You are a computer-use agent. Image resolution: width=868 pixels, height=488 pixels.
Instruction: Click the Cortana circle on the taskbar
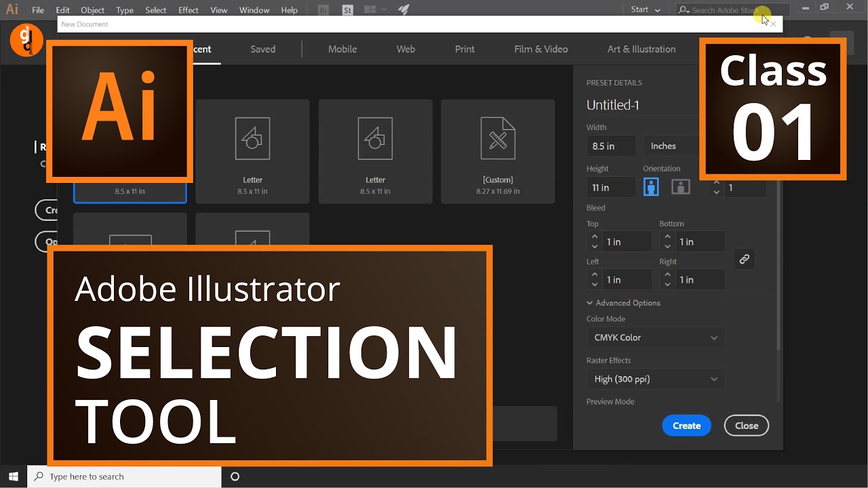point(235,476)
